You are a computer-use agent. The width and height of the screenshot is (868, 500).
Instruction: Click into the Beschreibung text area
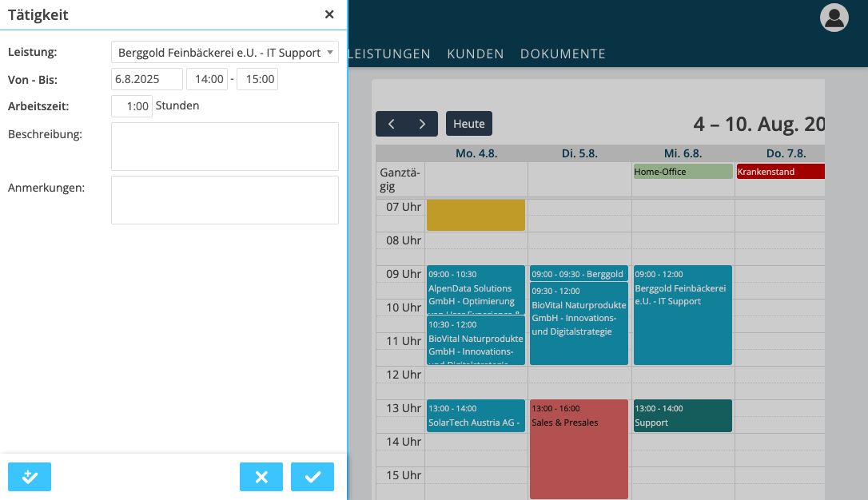(225, 146)
